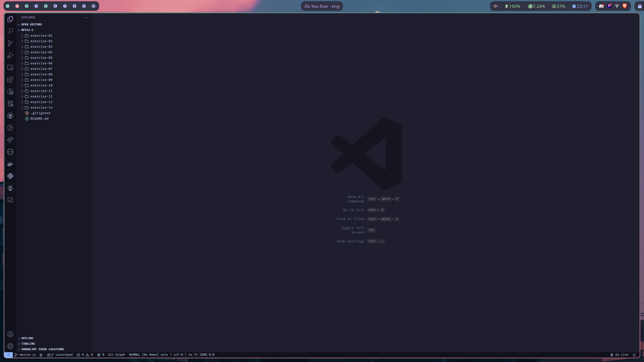Expand the exercise-01 folder
This screenshot has height=362, width=644.
[54, 35]
